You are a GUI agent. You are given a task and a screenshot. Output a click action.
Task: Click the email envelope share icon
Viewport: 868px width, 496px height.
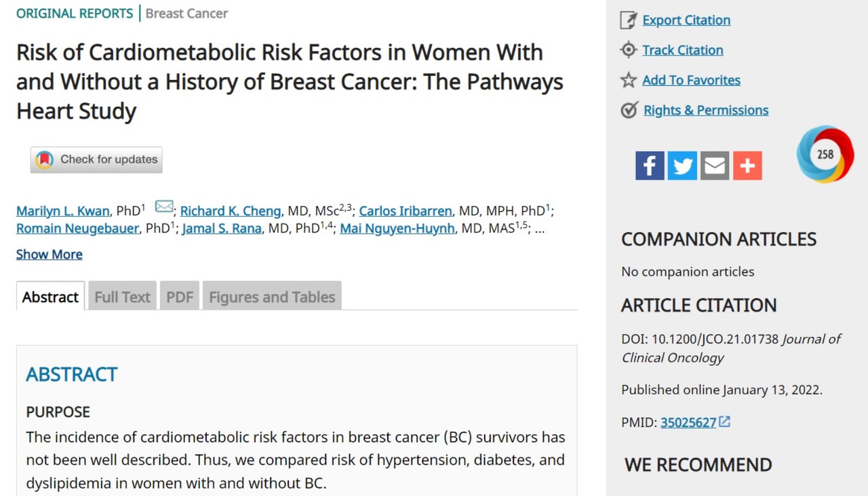[x=715, y=165]
